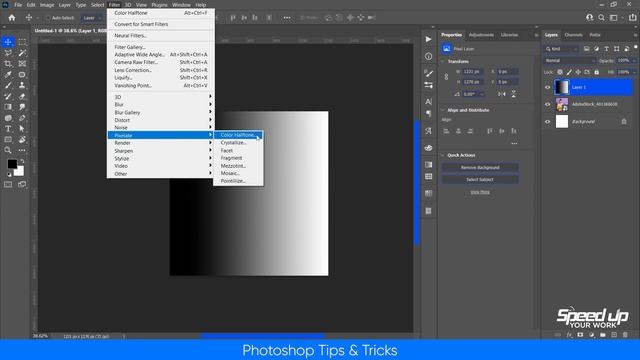Toggle the Auto-Select checkbox
Image resolution: width=640 pixels, height=360 pixels.
(x=47, y=18)
